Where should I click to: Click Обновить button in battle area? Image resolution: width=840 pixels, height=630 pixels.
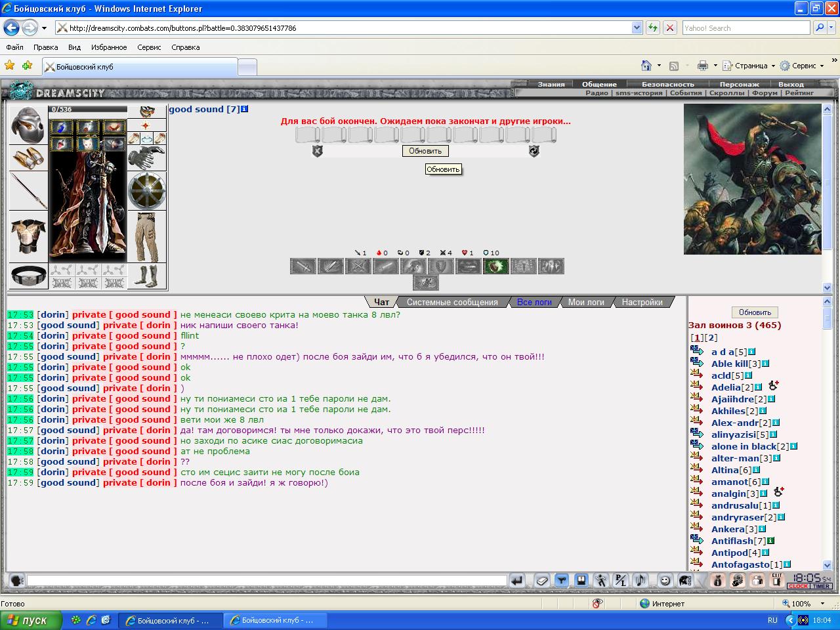pos(425,151)
